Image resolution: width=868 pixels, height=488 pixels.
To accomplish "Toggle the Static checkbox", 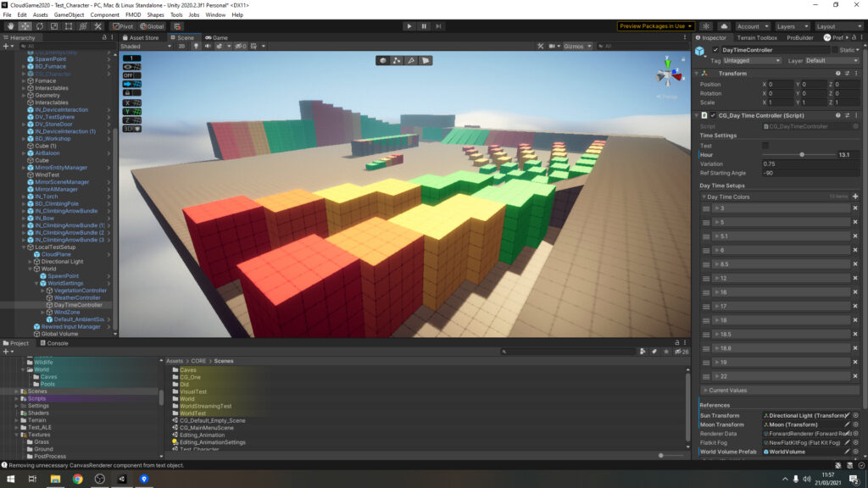I will point(834,50).
